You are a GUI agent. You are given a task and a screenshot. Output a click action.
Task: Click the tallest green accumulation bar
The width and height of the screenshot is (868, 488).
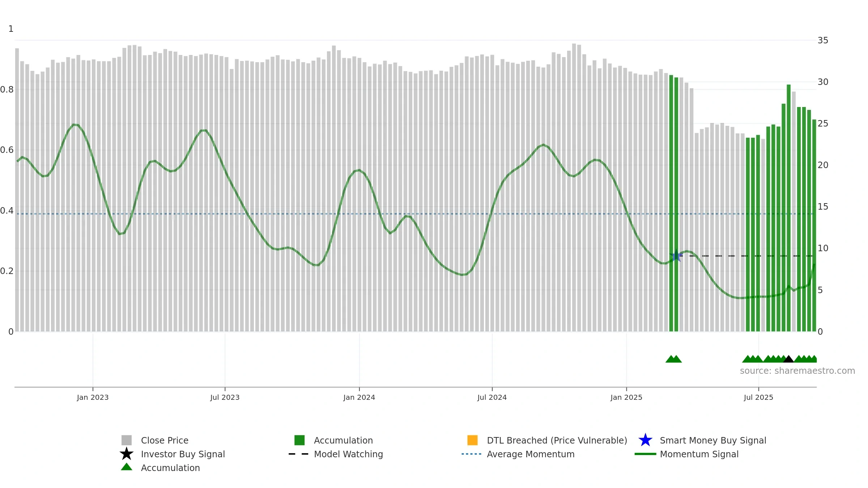(789, 208)
